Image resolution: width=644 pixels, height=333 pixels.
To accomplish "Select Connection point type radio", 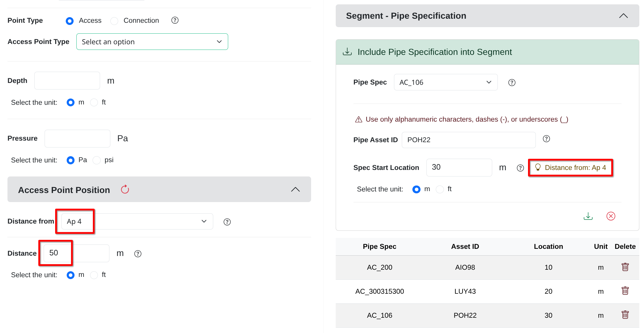I will coord(114,21).
